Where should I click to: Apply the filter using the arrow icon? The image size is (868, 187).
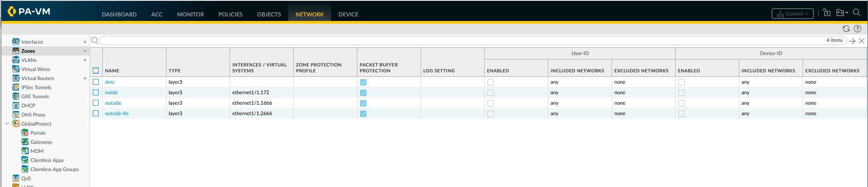pyautogui.click(x=852, y=41)
